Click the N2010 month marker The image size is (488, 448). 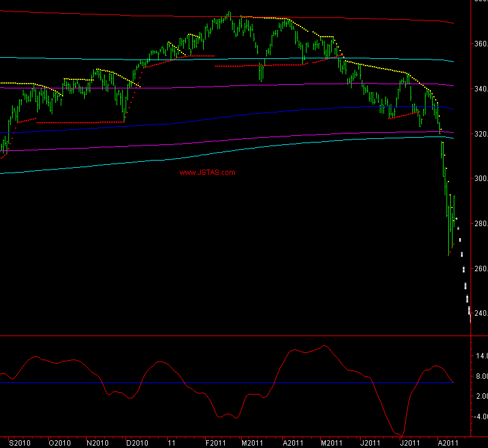[98, 443]
